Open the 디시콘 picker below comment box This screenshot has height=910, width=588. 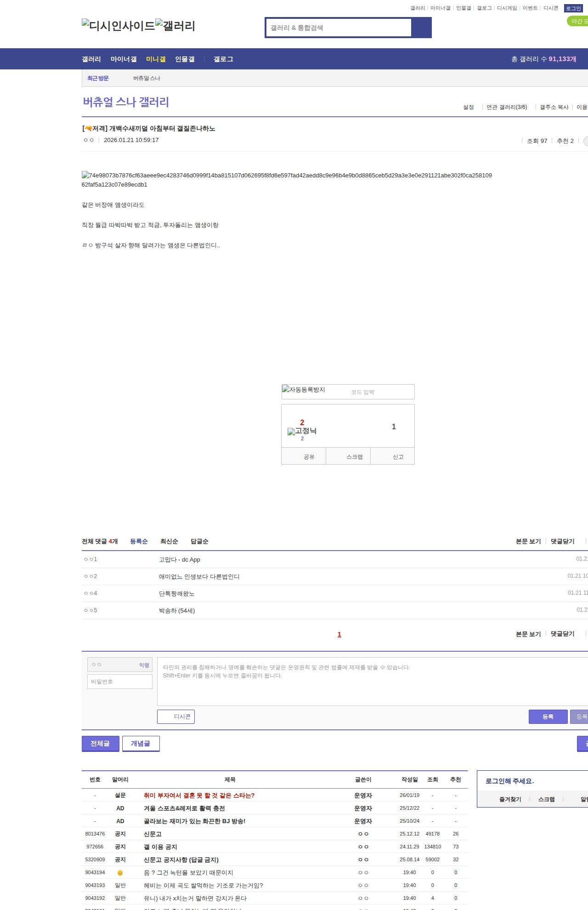[x=176, y=717]
